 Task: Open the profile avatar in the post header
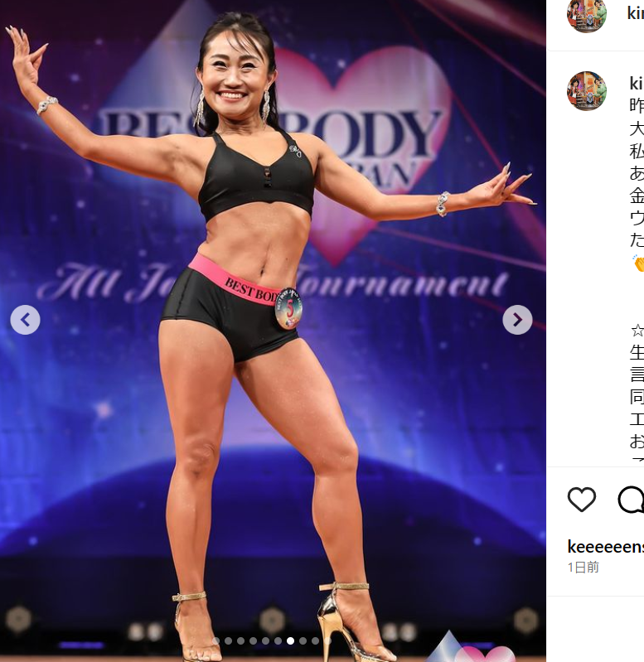(x=587, y=14)
